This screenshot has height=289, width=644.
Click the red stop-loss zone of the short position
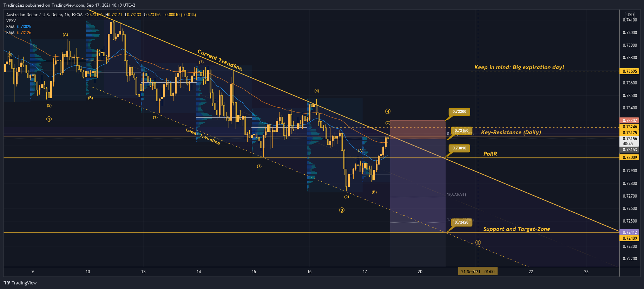tap(418, 129)
